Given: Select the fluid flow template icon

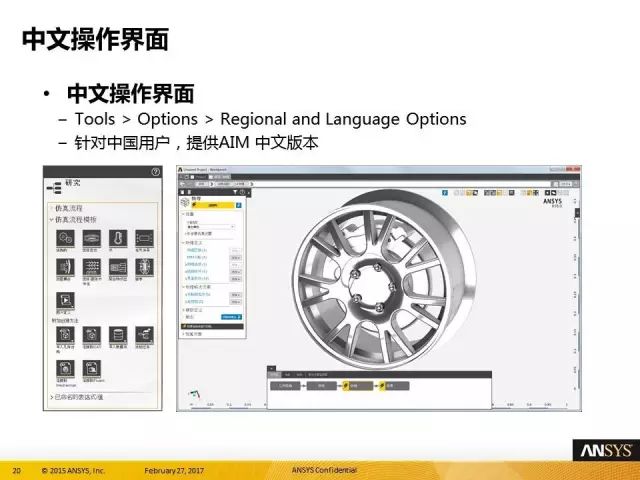Looking at the screenshot, I should coord(65,267).
